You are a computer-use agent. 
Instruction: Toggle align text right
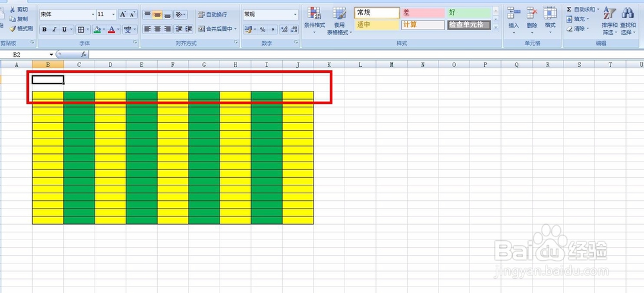pos(167,29)
